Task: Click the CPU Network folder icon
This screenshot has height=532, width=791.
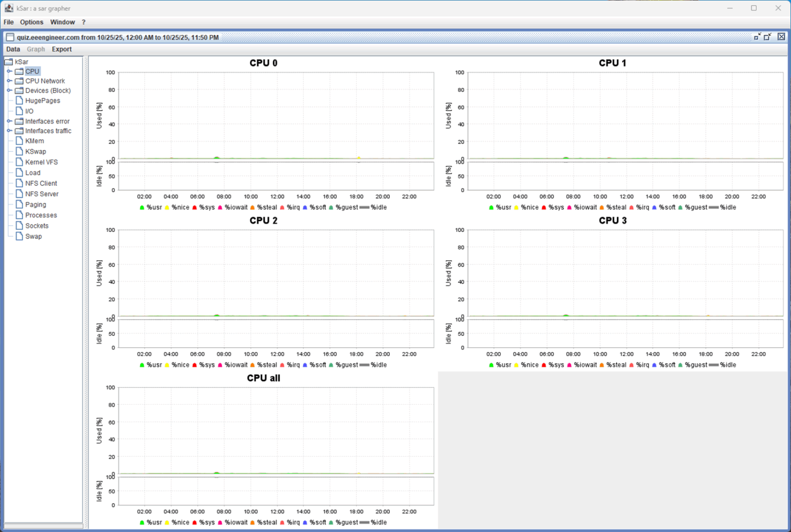Action: [19, 81]
